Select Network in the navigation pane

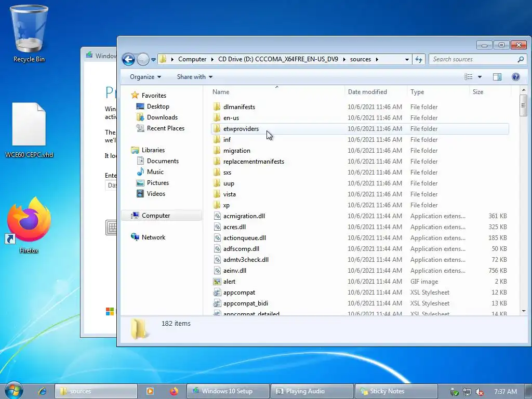tap(153, 237)
